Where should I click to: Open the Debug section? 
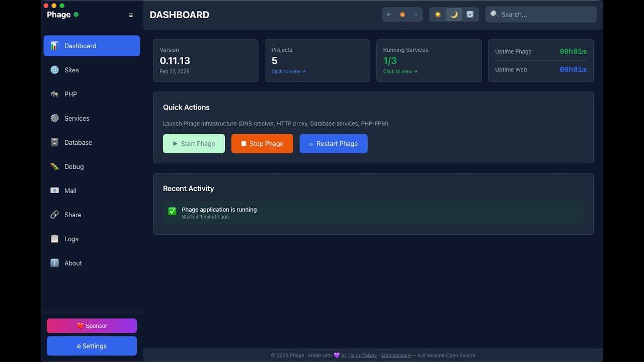92,166
